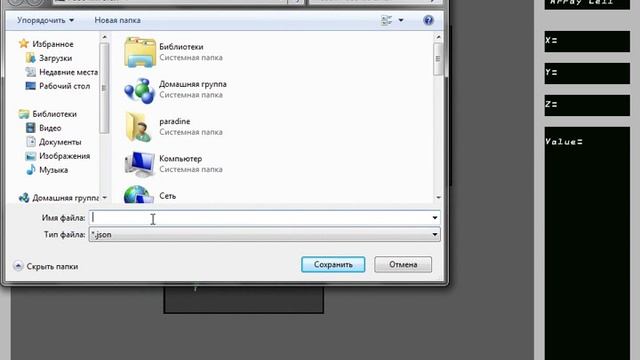This screenshot has width=640, height=360.
Task: Click the paradine user folder icon
Action: tap(139, 127)
